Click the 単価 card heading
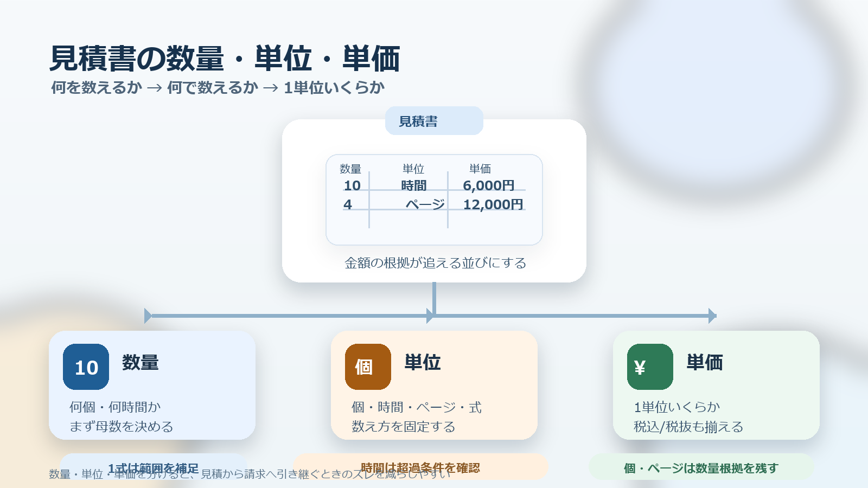The image size is (868, 488). click(705, 362)
